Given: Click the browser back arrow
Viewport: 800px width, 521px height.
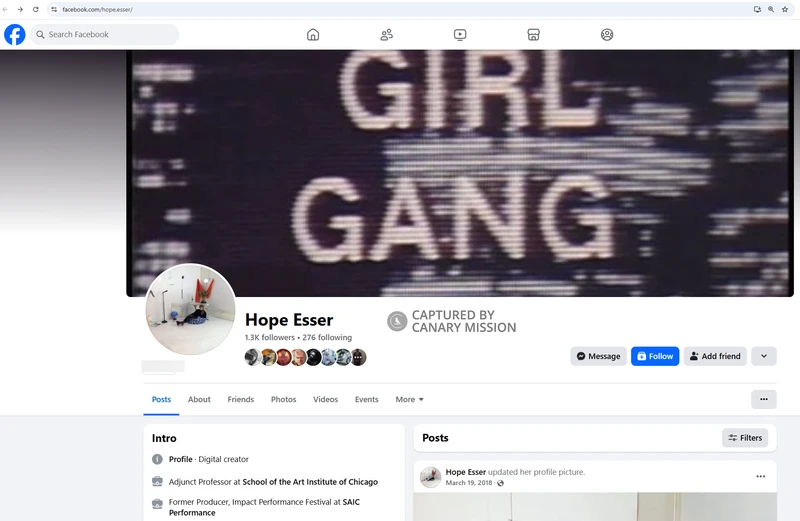Looking at the screenshot, I should click(x=5, y=9).
